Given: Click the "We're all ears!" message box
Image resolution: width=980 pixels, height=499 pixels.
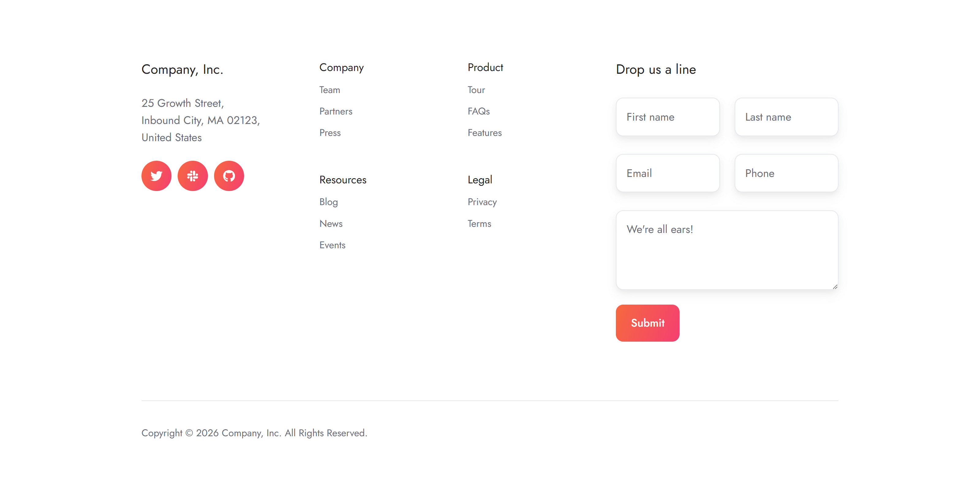Looking at the screenshot, I should [x=727, y=250].
